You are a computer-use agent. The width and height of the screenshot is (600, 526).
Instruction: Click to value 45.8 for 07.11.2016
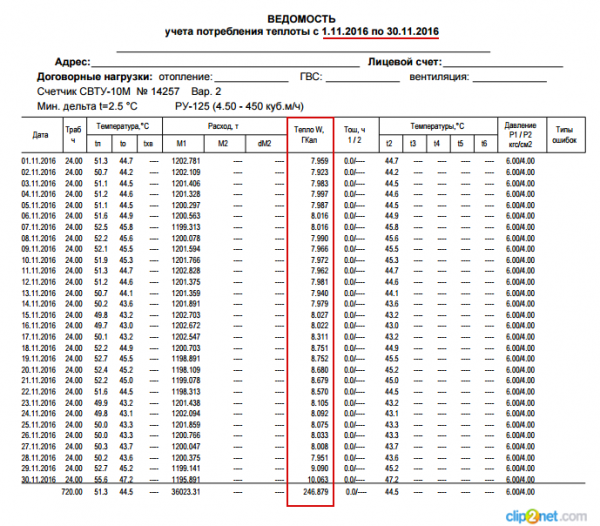pos(126,227)
